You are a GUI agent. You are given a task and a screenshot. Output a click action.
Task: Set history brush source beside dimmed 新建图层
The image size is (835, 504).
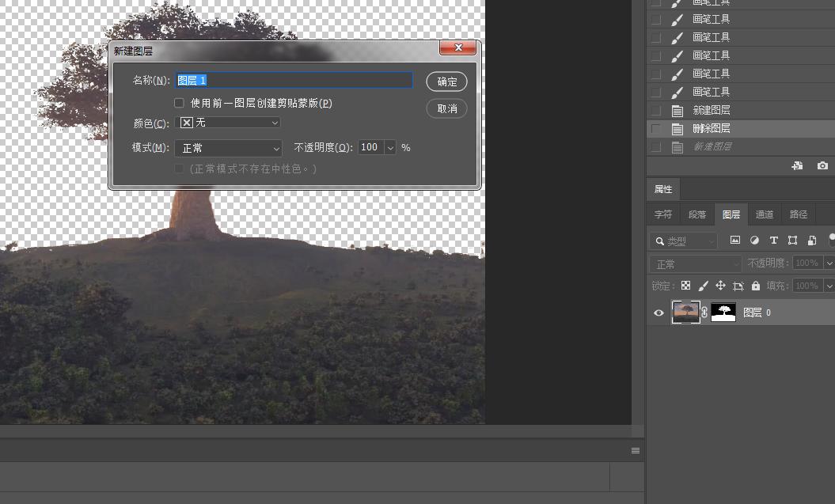656,146
